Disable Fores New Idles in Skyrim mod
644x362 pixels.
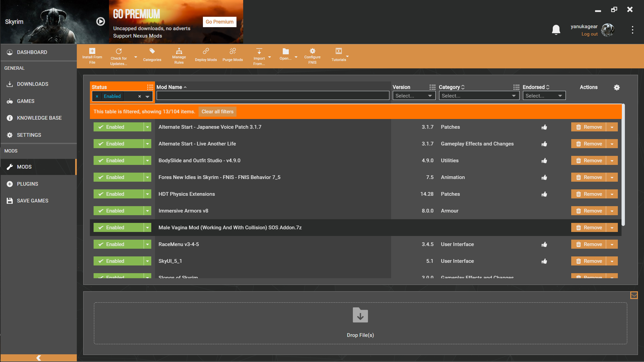[x=118, y=177]
